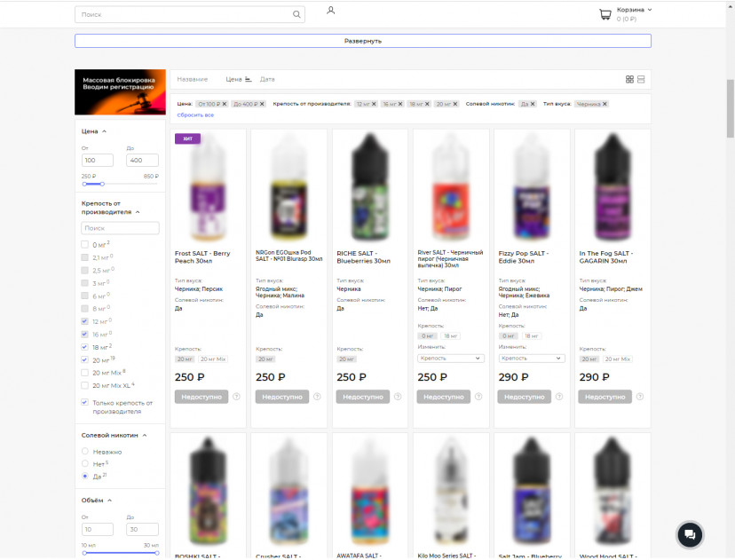
Task: Click 'Недоступно' button under In The Fog SALT
Action: click(x=605, y=397)
